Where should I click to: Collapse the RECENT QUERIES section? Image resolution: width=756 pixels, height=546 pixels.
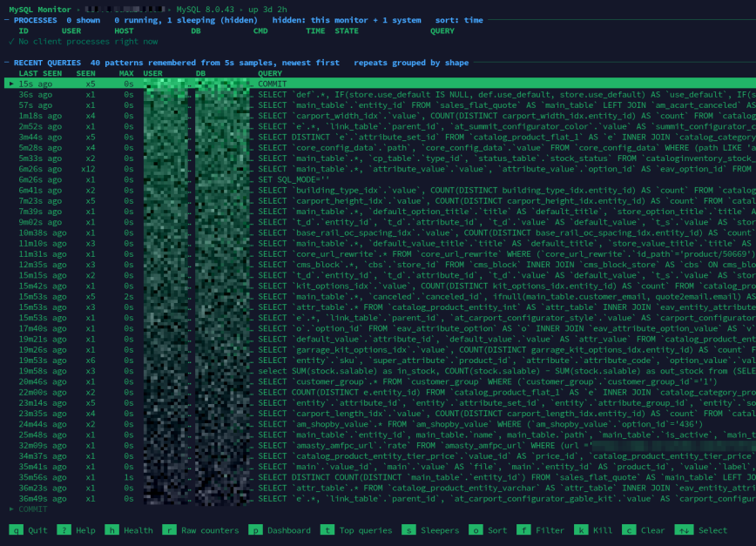(x=7, y=63)
